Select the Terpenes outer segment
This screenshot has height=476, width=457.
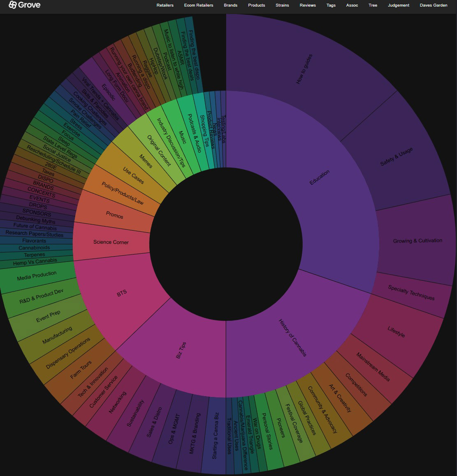(x=35, y=255)
